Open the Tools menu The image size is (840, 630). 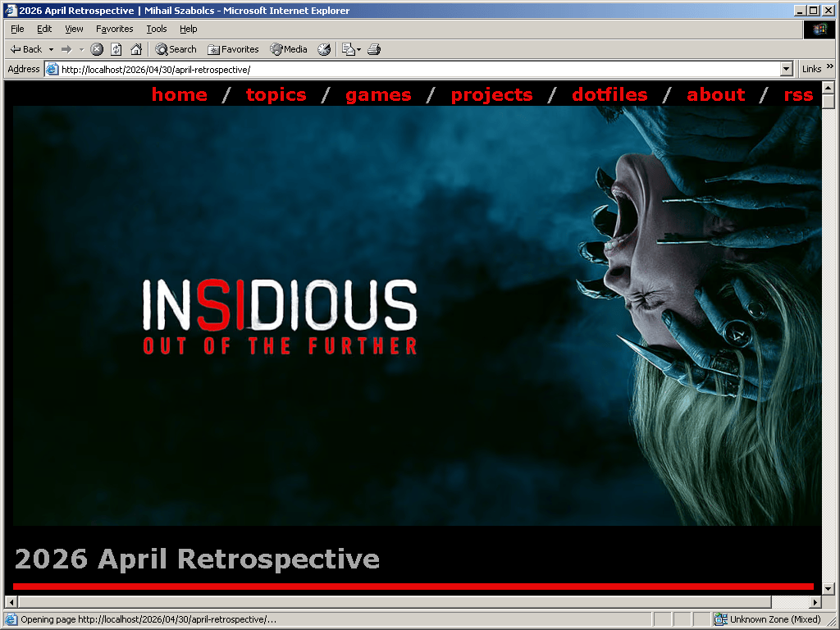coord(157,29)
